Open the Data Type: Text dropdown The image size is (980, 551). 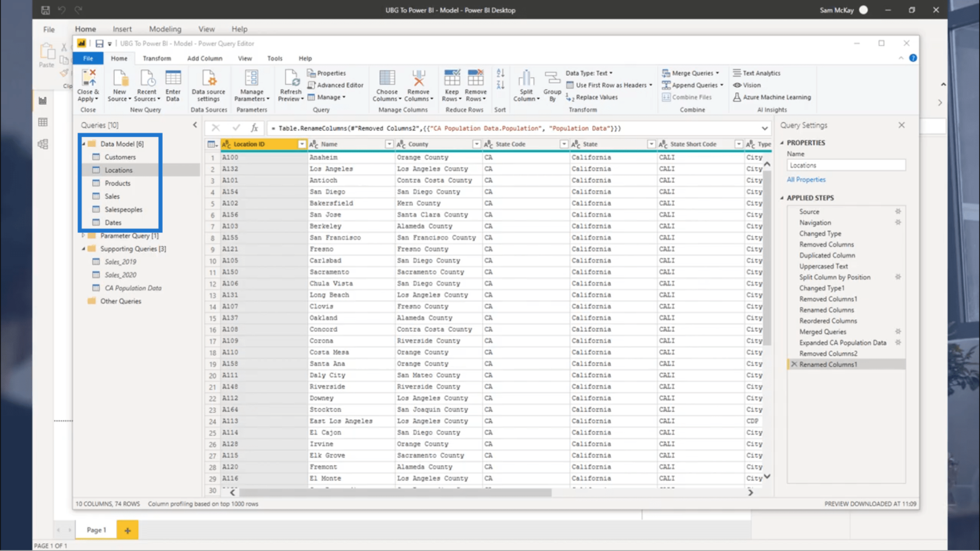[589, 73]
